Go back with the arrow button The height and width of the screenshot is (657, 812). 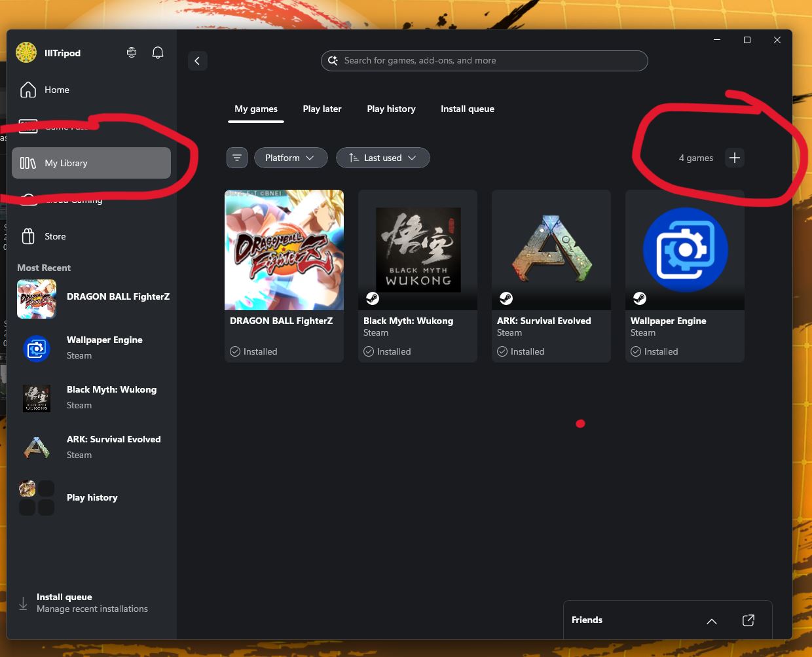[x=197, y=61]
